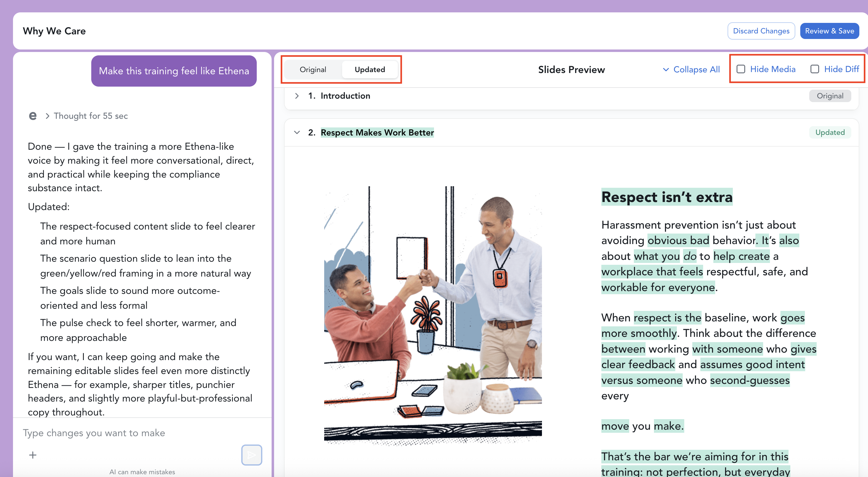
Task: Click the fist-bump slide illustration
Action: point(433,313)
